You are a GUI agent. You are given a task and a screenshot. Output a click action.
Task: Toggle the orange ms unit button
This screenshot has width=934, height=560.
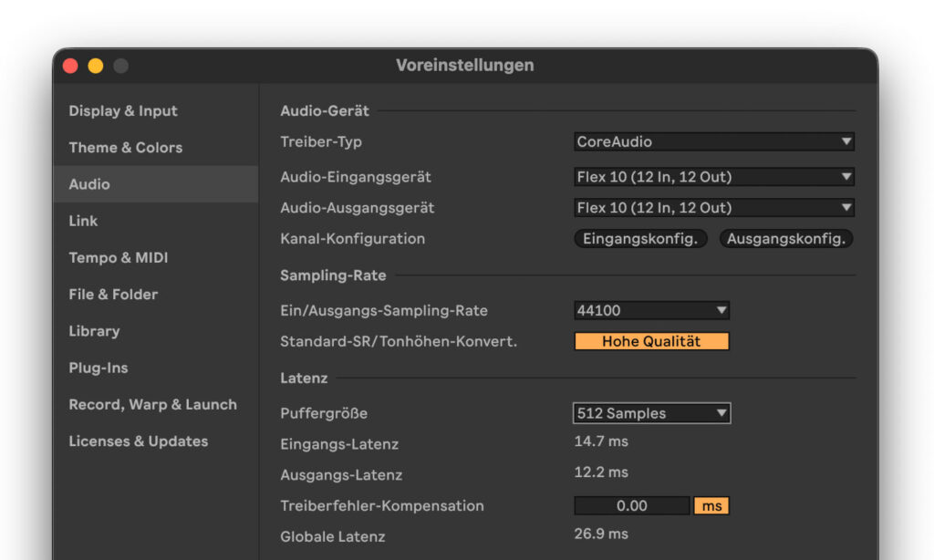pos(711,506)
